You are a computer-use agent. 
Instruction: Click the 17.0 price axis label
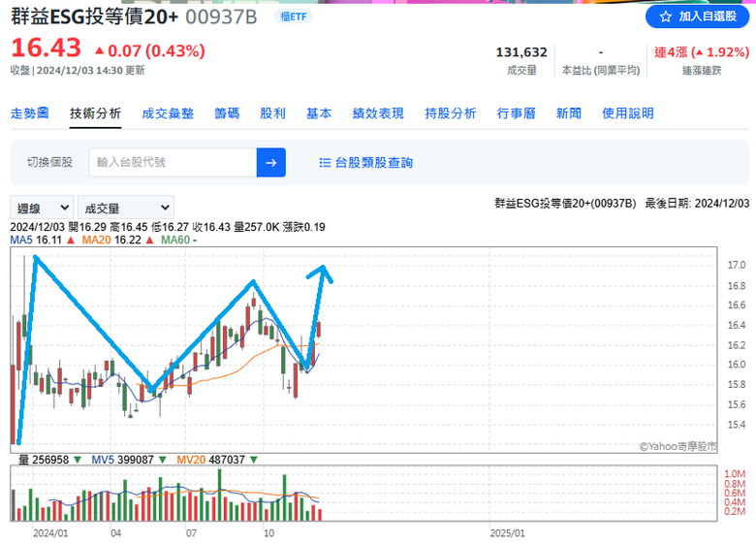click(737, 265)
